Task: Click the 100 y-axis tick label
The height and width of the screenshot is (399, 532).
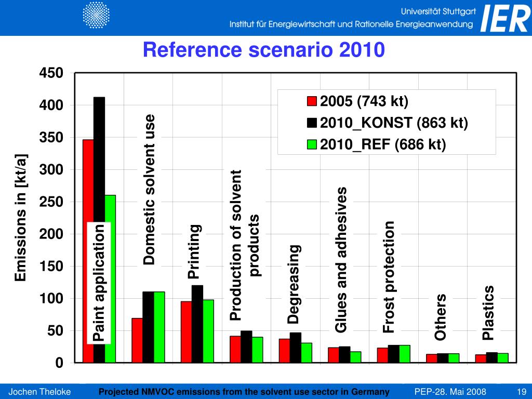Action: (x=51, y=298)
